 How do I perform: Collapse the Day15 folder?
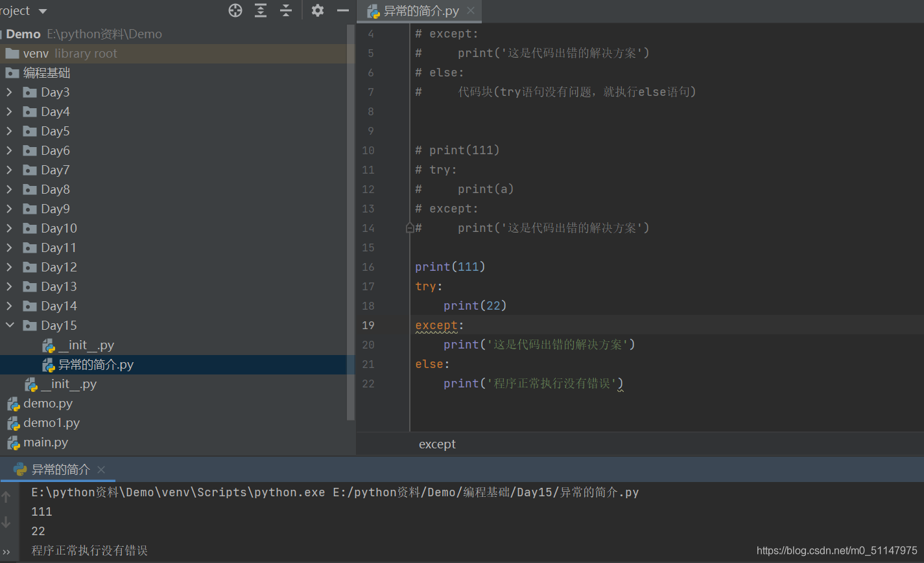click(x=9, y=325)
